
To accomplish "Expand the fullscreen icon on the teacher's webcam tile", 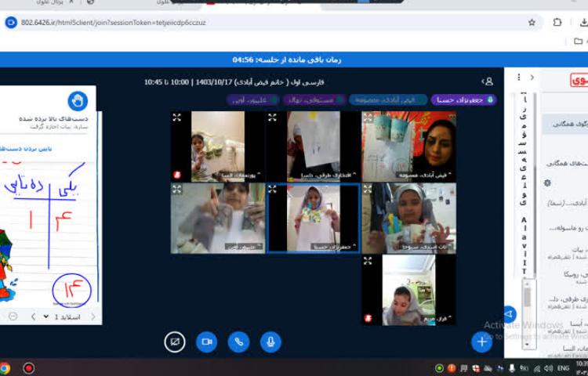I will click(368, 117).
